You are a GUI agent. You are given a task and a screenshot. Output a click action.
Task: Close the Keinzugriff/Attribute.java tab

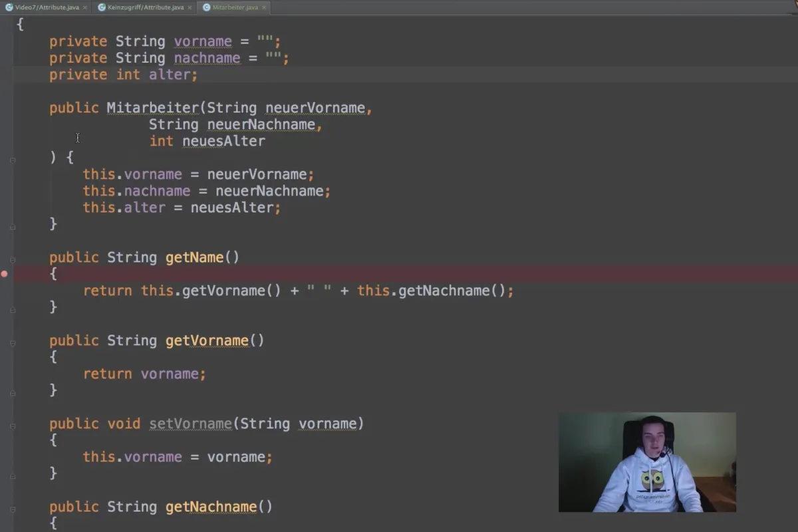(x=190, y=7)
